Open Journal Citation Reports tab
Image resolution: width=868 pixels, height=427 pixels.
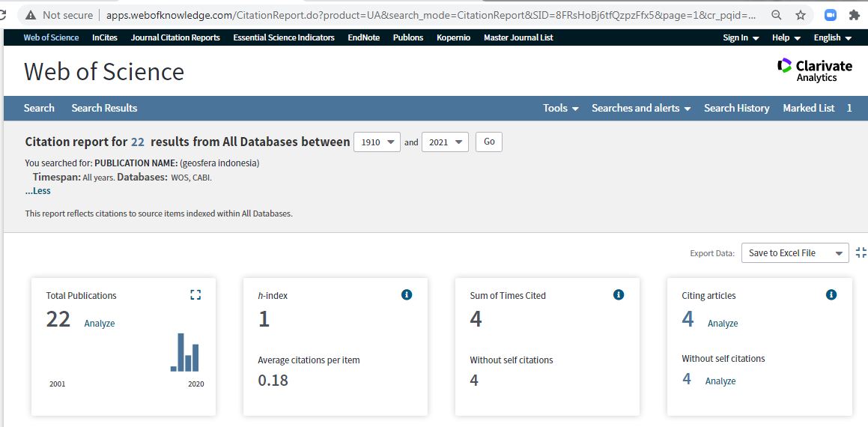(175, 37)
